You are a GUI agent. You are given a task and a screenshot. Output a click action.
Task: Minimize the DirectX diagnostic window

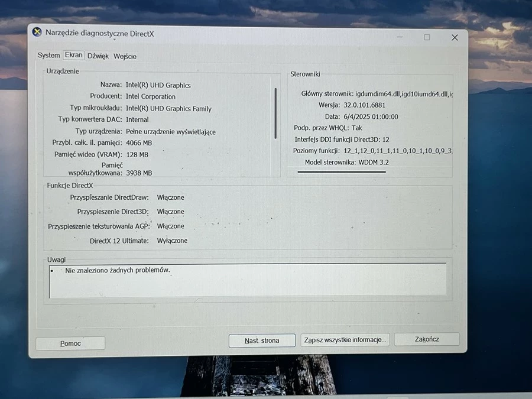click(399, 37)
